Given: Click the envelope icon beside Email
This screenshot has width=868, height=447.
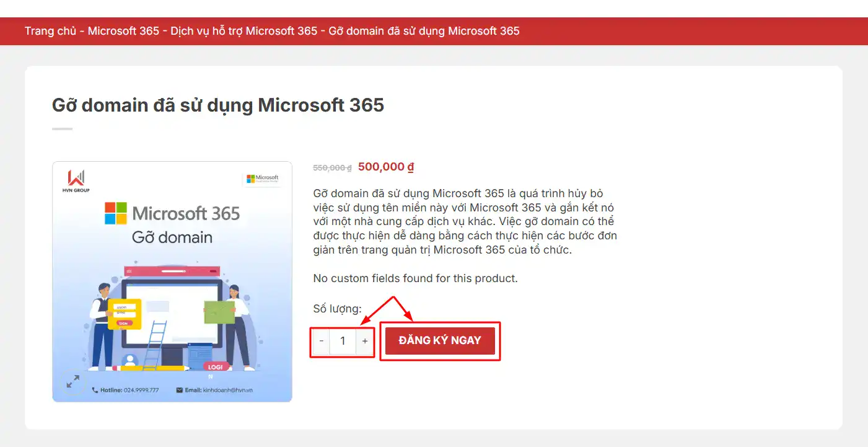Looking at the screenshot, I should pos(180,390).
